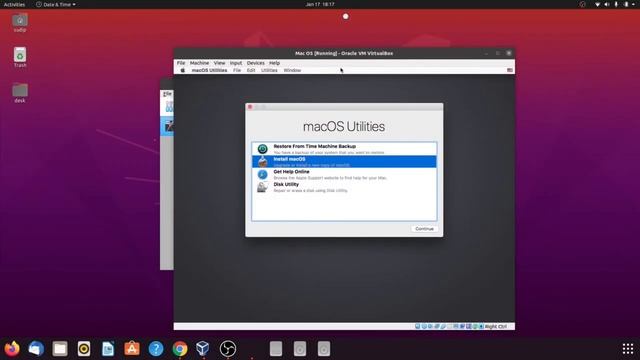The image size is (640, 360).
Task: Open the guest macOS Edit menu
Action: [x=251, y=70]
